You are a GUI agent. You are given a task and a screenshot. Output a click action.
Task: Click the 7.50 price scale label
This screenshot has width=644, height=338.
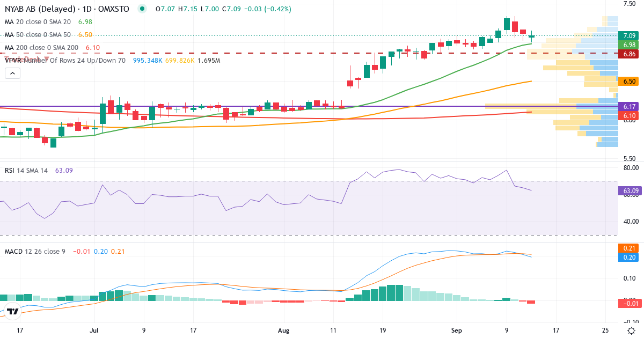630,4
